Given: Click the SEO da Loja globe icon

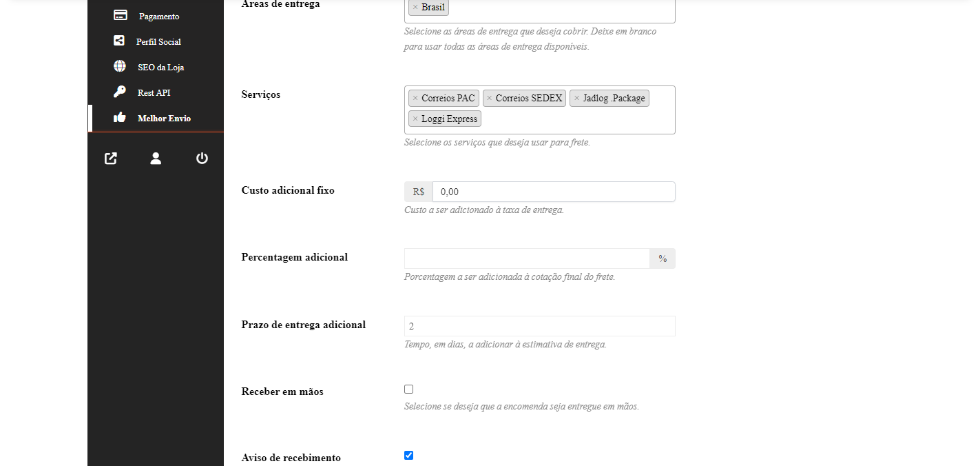Looking at the screenshot, I should 120,66.
